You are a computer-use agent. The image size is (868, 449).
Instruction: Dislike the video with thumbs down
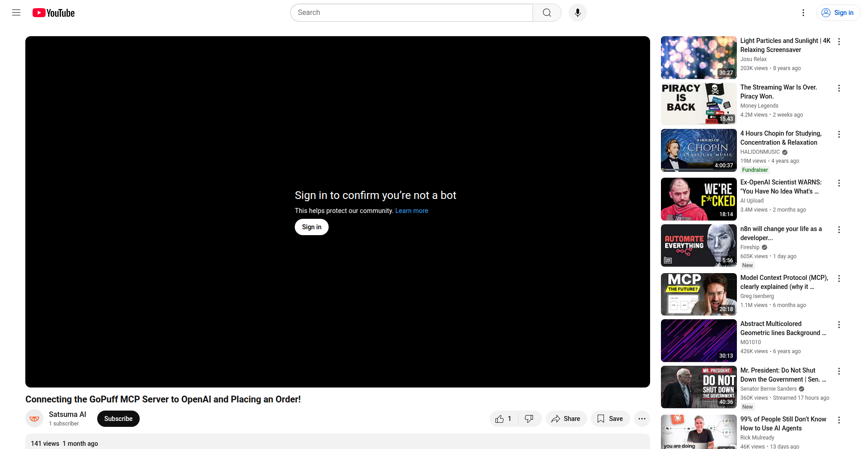tap(529, 419)
